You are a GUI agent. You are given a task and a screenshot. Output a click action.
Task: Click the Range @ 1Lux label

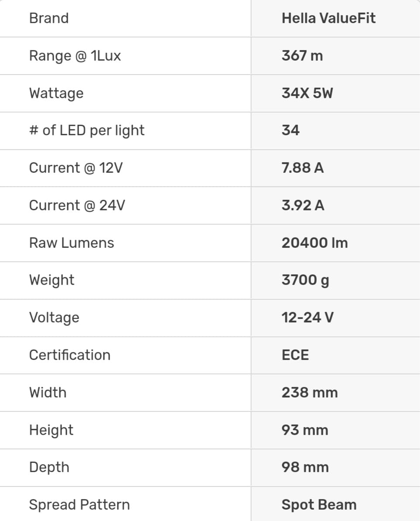[75, 56]
